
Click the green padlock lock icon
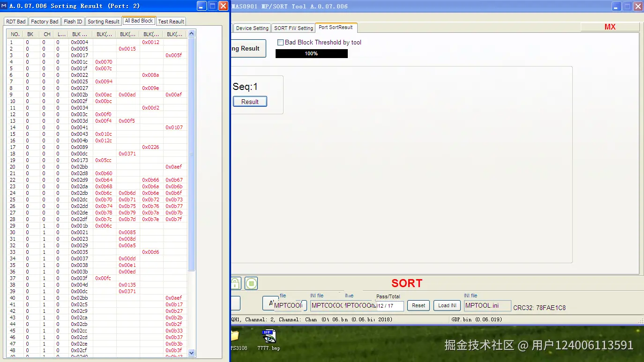235,283
